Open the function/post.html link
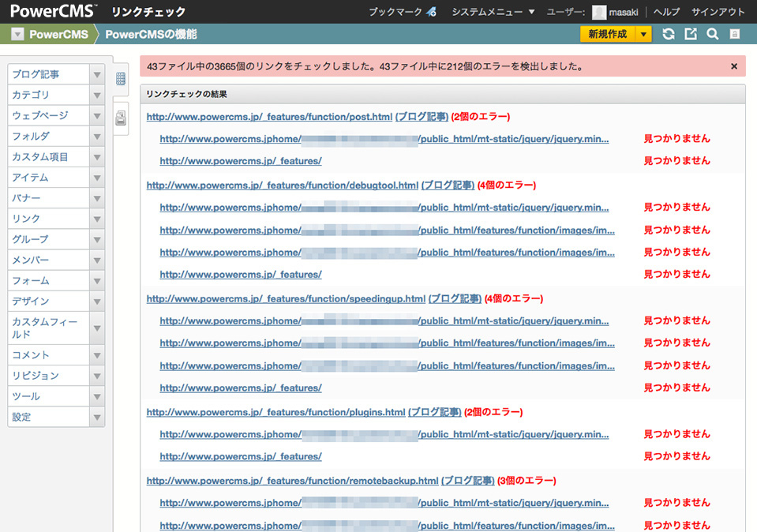757x532 pixels. [269, 117]
